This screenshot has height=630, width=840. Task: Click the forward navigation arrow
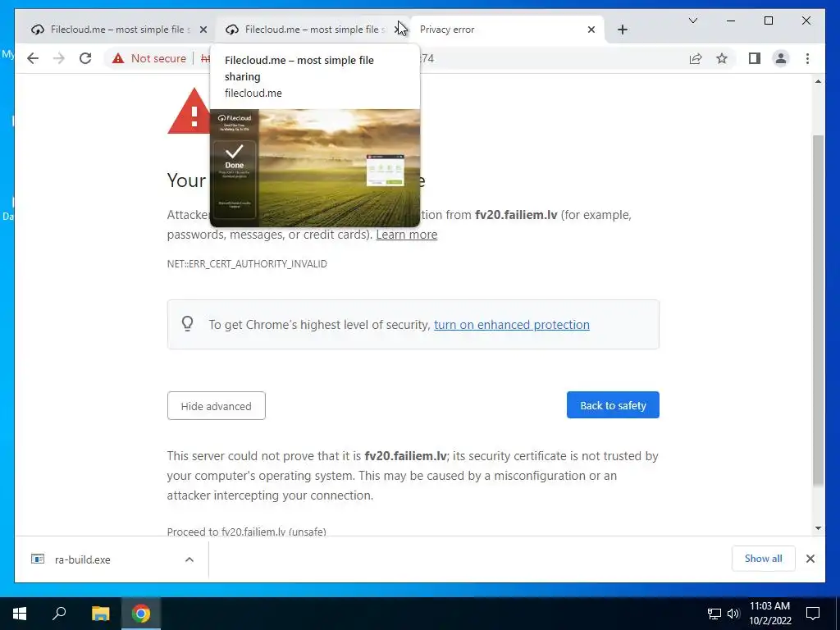pyautogui.click(x=59, y=58)
